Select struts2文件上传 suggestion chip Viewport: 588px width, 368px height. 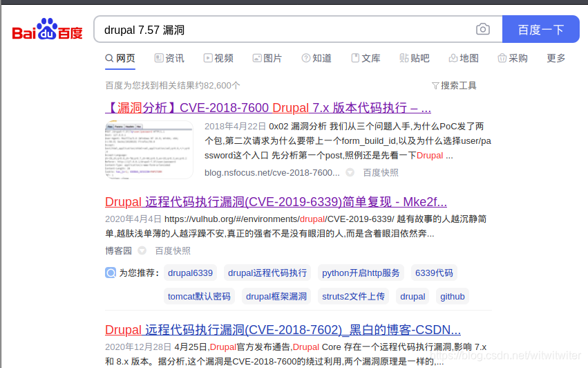pos(353,297)
